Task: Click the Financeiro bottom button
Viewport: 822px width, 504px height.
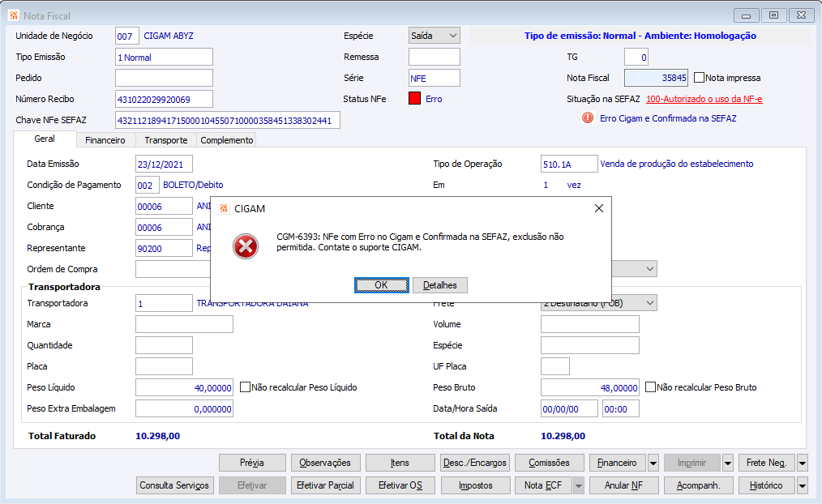Action: [x=617, y=463]
